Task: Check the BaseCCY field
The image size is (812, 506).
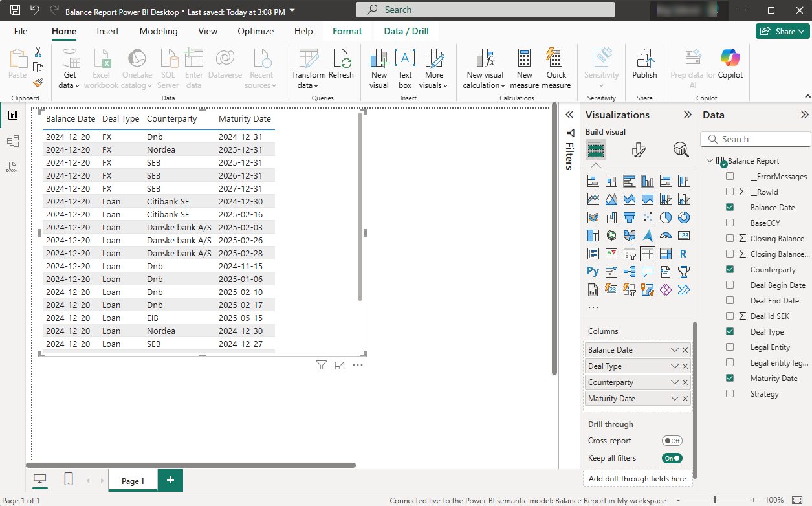Action: (730, 223)
